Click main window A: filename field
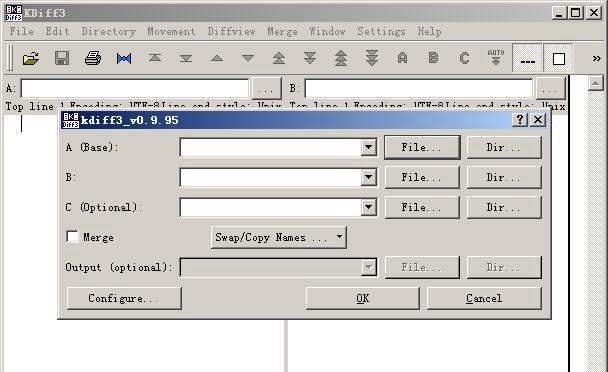 [x=135, y=88]
